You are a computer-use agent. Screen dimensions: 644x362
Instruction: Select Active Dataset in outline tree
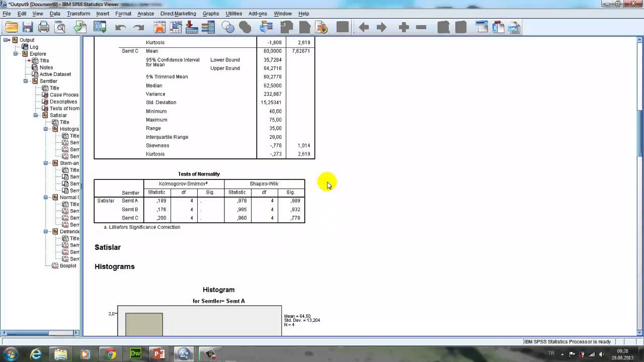click(x=55, y=74)
